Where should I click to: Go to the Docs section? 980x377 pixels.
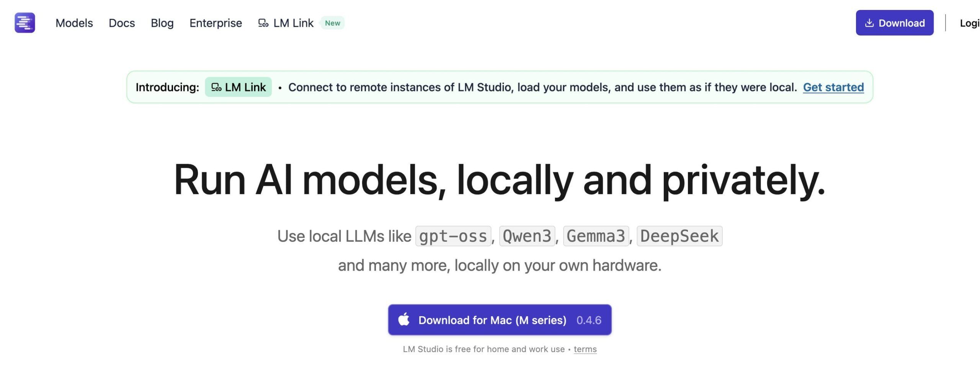coord(122,23)
